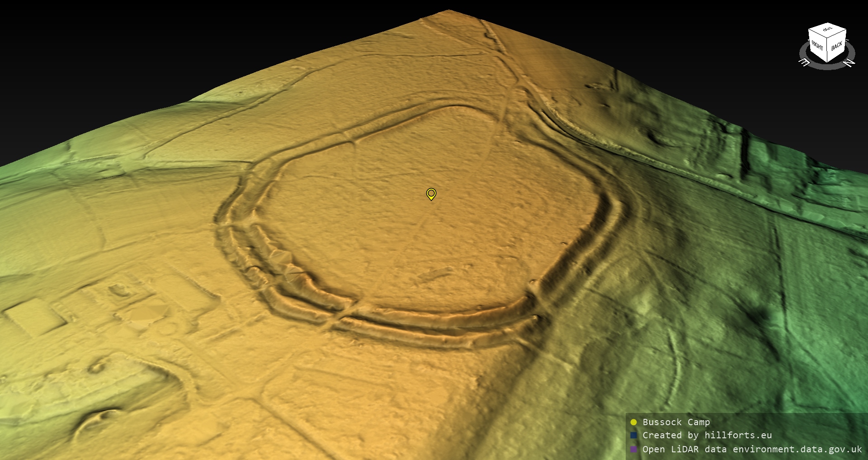Click the E compass direction marker
Viewport: 868px width, 460px height.
(805, 62)
